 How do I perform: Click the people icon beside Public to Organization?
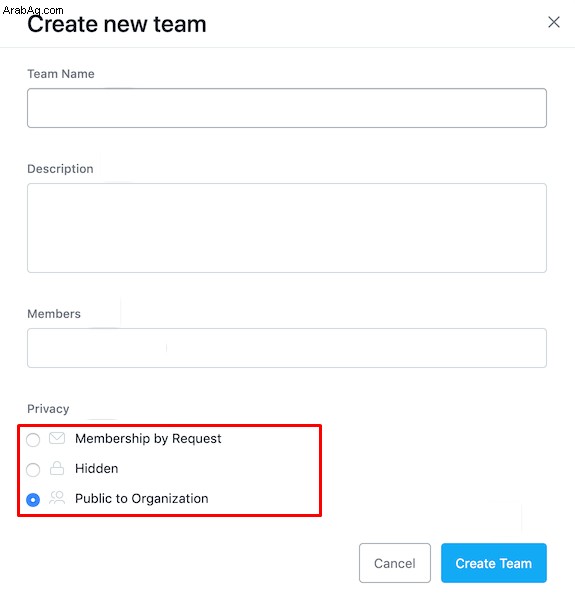(57, 498)
